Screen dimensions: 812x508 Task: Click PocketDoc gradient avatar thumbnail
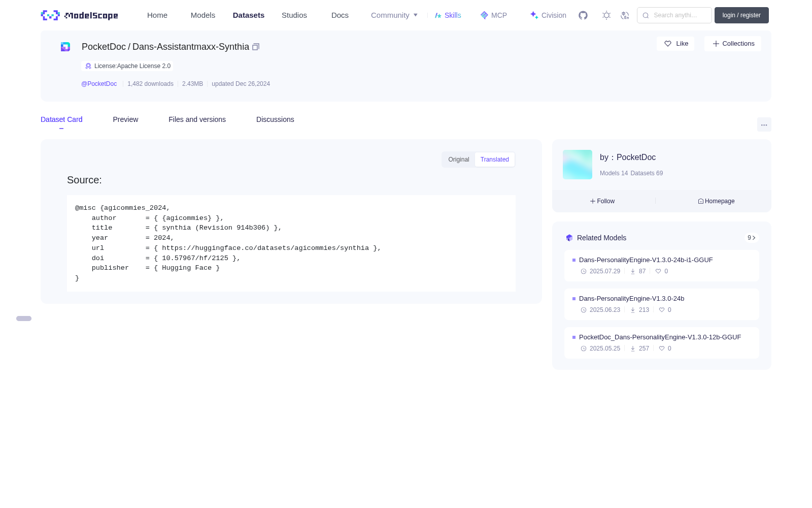(x=578, y=165)
